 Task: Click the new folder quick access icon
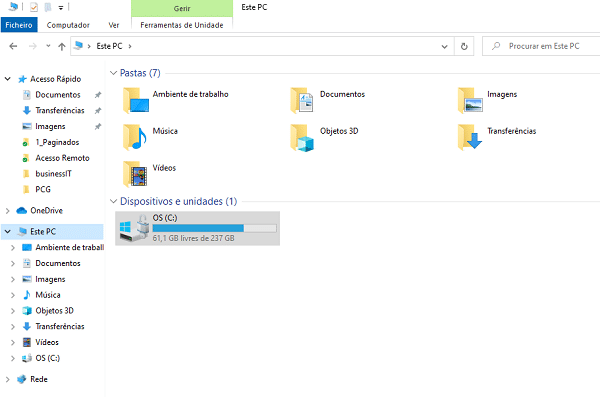pos(48,7)
